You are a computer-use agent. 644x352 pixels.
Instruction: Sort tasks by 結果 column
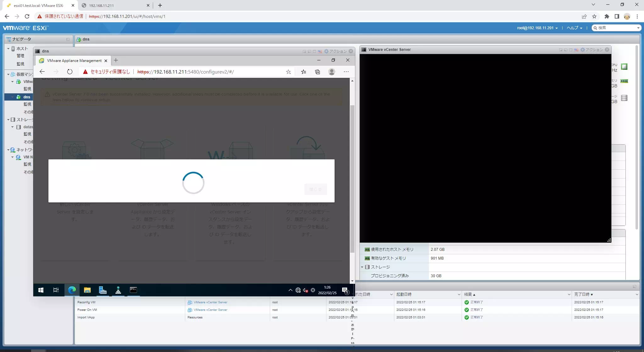516,294
